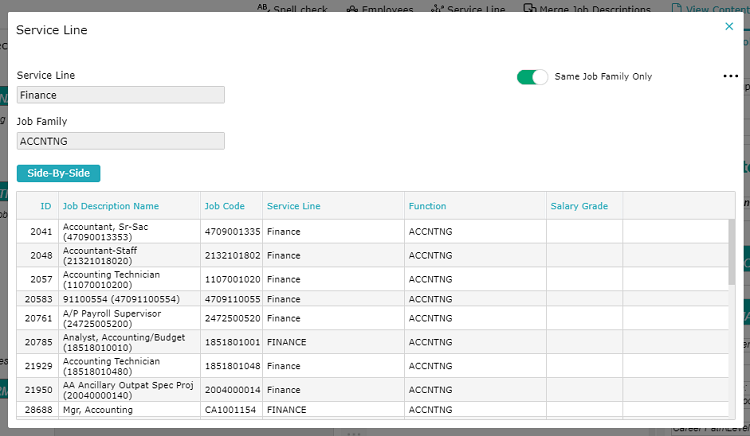The height and width of the screenshot is (436, 750).
Task: Sort by Salary Grade column header
Action: pyautogui.click(x=579, y=206)
